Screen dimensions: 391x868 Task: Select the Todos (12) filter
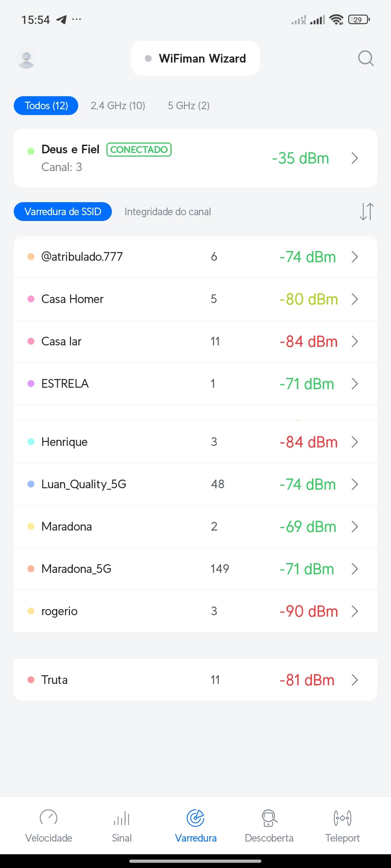(x=46, y=106)
